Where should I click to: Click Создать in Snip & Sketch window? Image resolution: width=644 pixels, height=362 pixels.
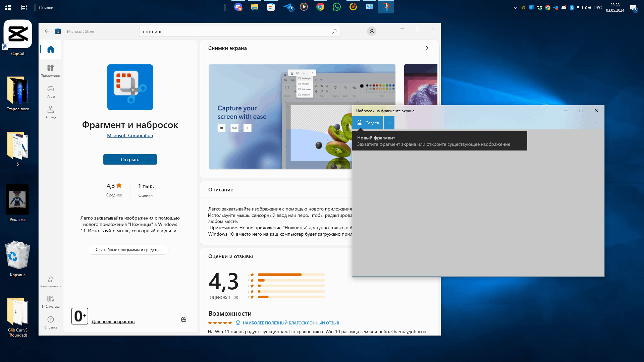coord(368,123)
